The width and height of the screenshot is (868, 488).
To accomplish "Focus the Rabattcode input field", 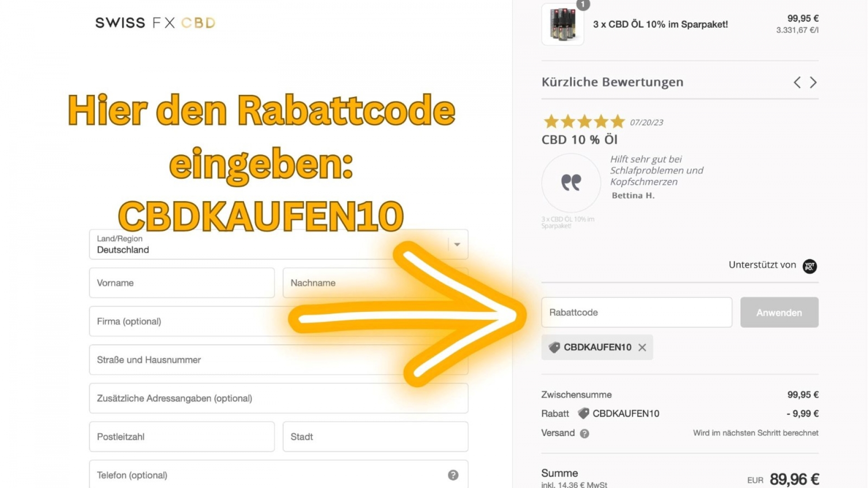I will click(x=637, y=312).
